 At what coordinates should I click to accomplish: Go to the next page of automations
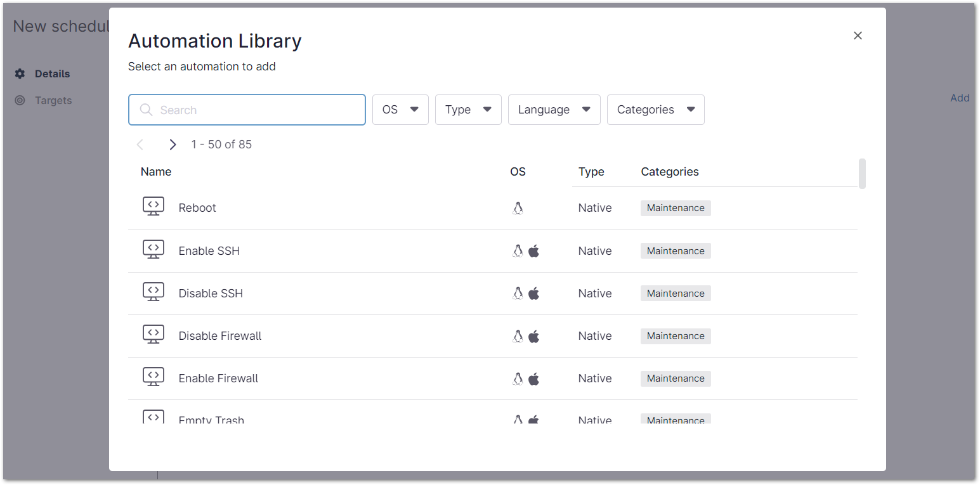click(173, 145)
